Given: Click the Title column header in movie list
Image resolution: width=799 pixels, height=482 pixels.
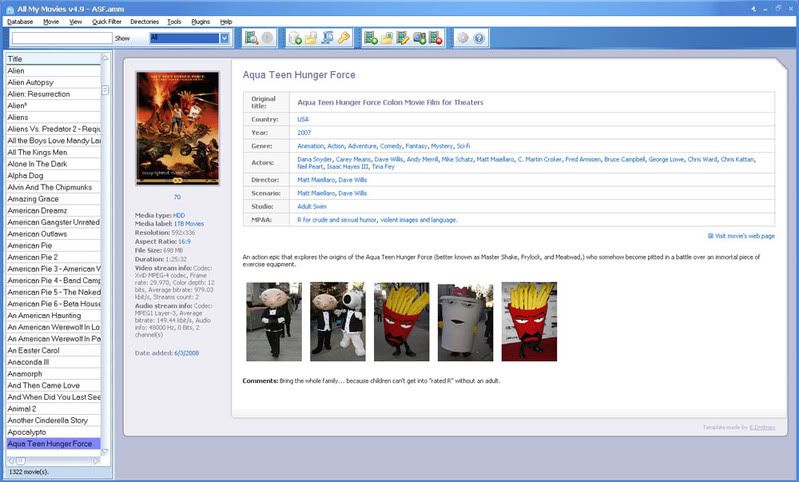Looking at the screenshot, I should coord(53,59).
